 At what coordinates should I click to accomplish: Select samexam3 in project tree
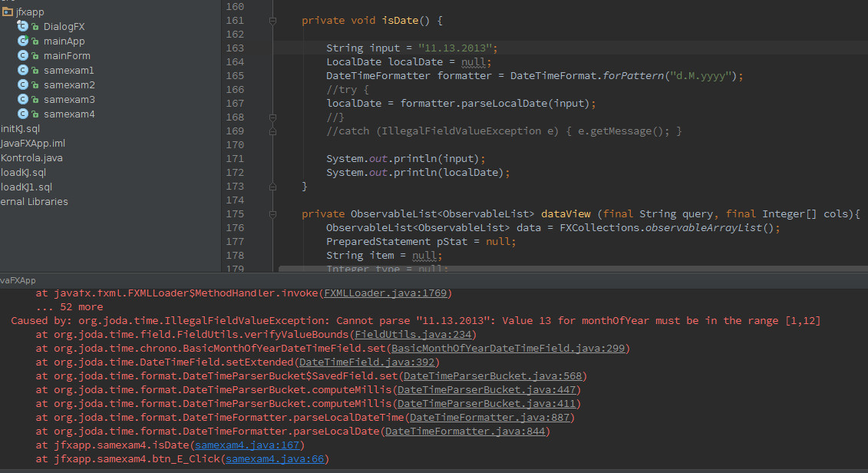click(68, 99)
